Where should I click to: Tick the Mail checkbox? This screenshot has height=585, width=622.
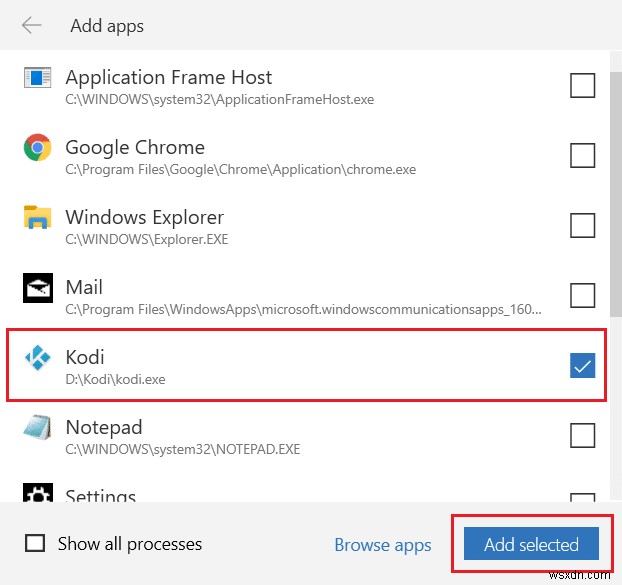pos(582,296)
